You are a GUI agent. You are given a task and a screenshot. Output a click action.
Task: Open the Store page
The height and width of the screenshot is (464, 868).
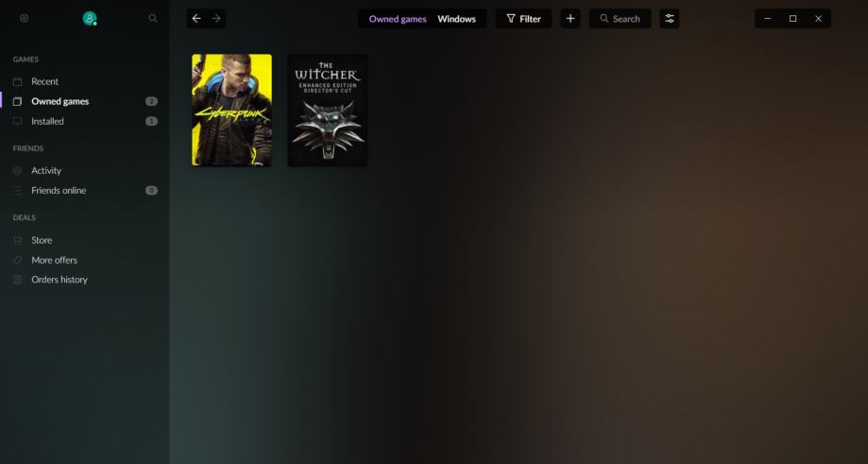tap(42, 240)
